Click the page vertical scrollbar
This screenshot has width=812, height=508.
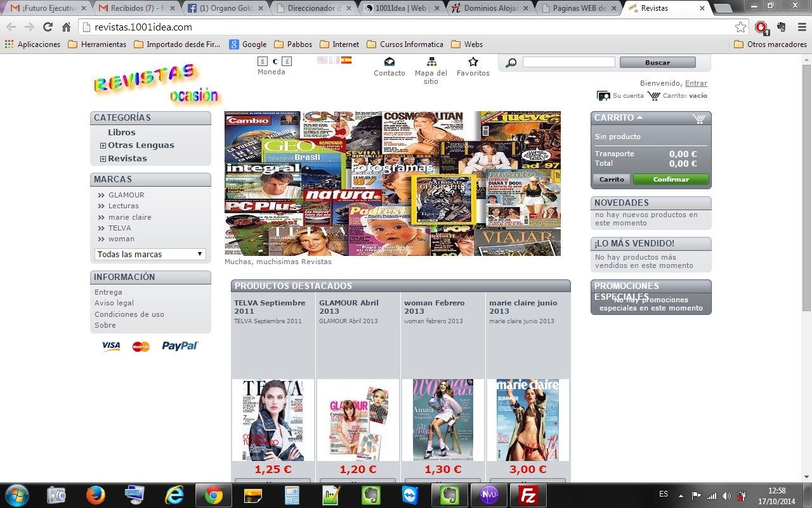tap(806, 187)
